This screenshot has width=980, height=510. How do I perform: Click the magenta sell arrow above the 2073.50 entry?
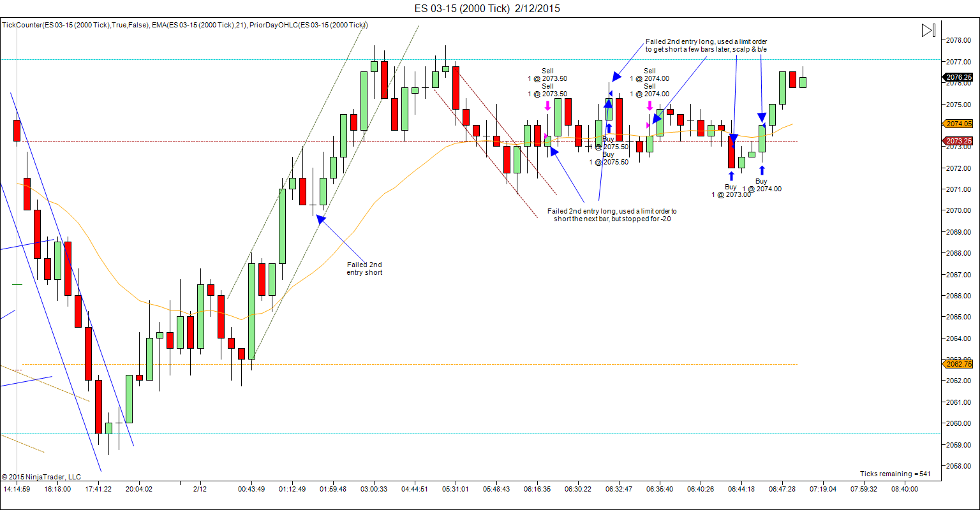click(547, 106)
